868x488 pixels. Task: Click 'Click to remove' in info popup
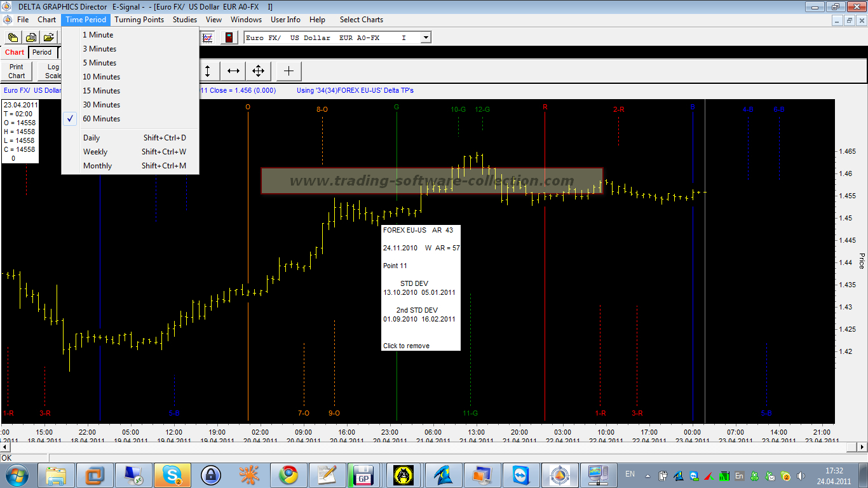(x=406, y=346)
